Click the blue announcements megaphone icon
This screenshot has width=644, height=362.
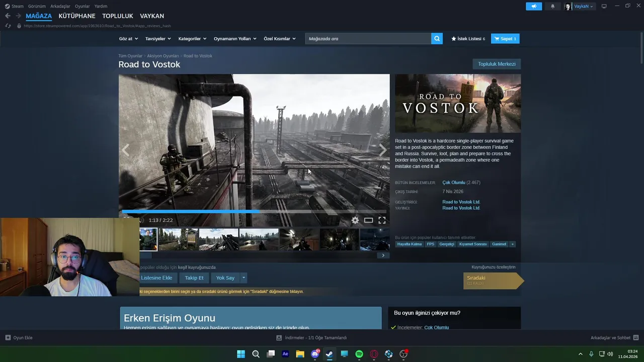pyautogui.click(x=534, y=6)
